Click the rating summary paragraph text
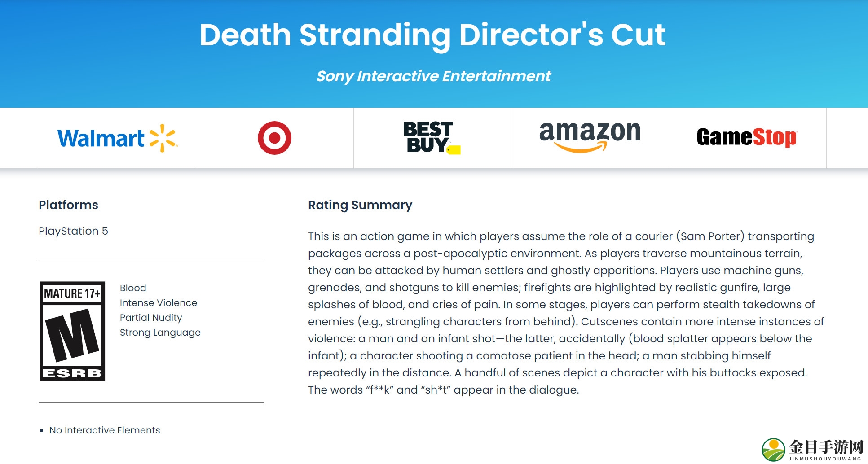Screen dimensions: 868x464 566,313
